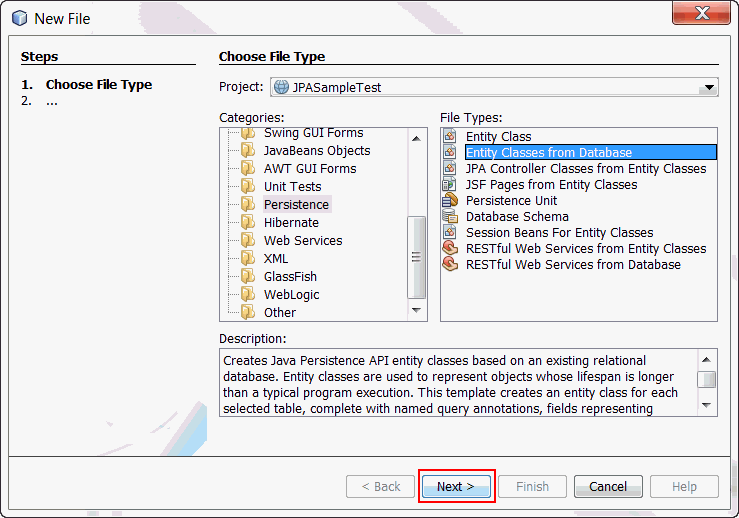Image resolution: width=739 pixels, height=518 pixels.
Task: Click the Hibernate folder icon
Action: tap(248, 222)
